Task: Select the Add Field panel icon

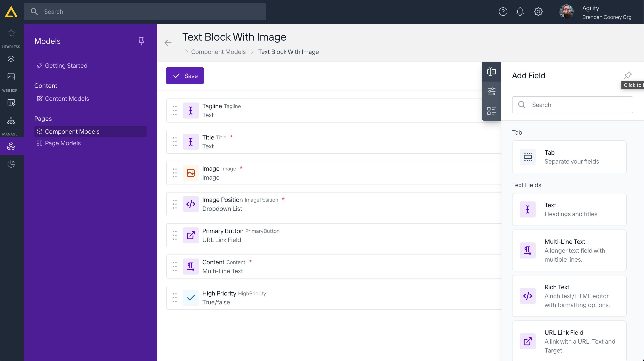Action: [491, 72]
